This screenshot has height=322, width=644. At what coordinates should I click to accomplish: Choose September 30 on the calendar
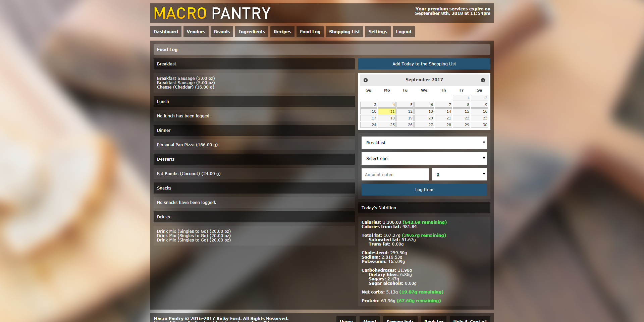coord(480,125)
